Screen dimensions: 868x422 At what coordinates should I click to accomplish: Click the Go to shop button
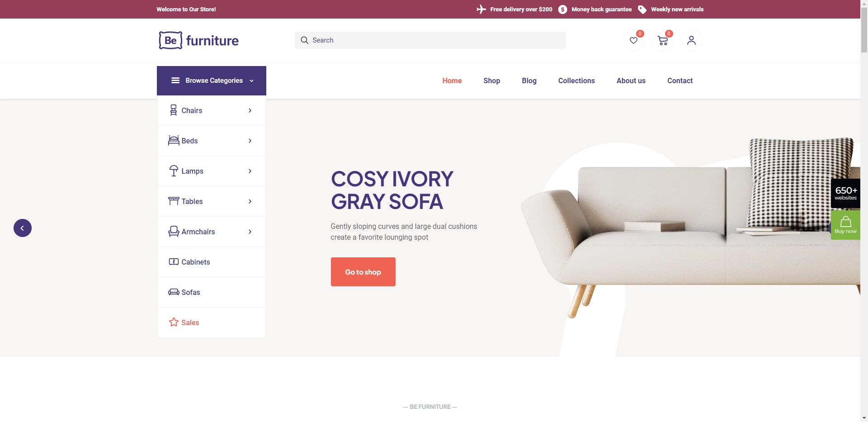click(x=363, y=272)
